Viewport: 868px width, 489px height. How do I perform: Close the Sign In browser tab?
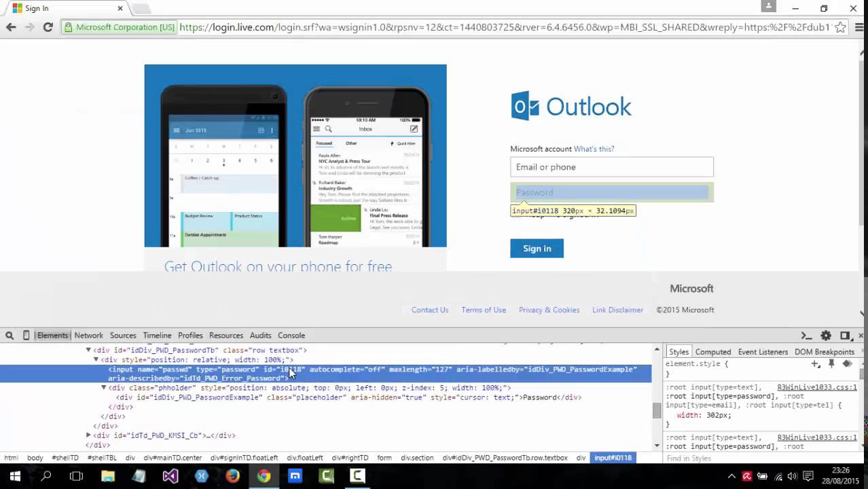(x=120, y=8)
